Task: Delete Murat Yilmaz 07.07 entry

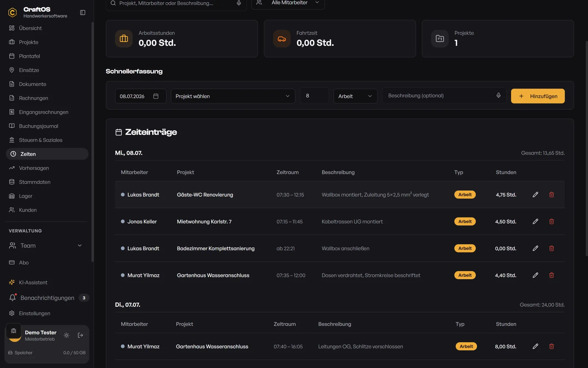Action: coord(552,346)
